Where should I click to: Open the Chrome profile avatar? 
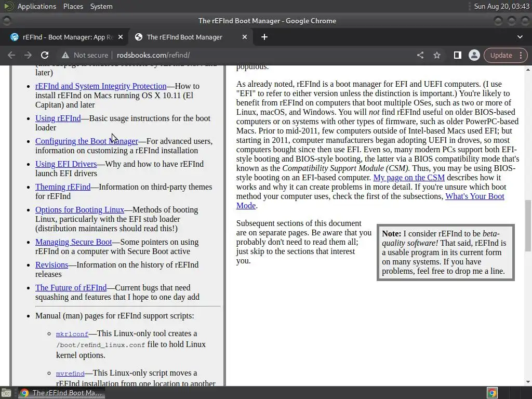(x=474, y=55)
